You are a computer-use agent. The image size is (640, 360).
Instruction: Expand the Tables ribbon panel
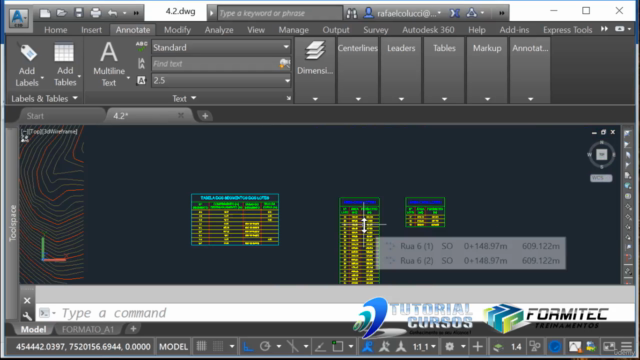tap(444, 99)
